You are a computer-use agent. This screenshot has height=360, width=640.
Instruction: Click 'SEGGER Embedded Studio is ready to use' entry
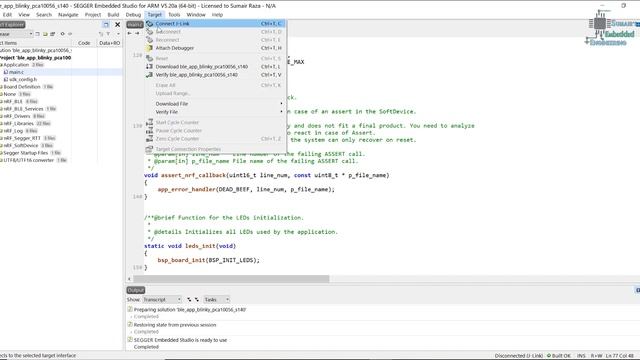tap(180, 340)
